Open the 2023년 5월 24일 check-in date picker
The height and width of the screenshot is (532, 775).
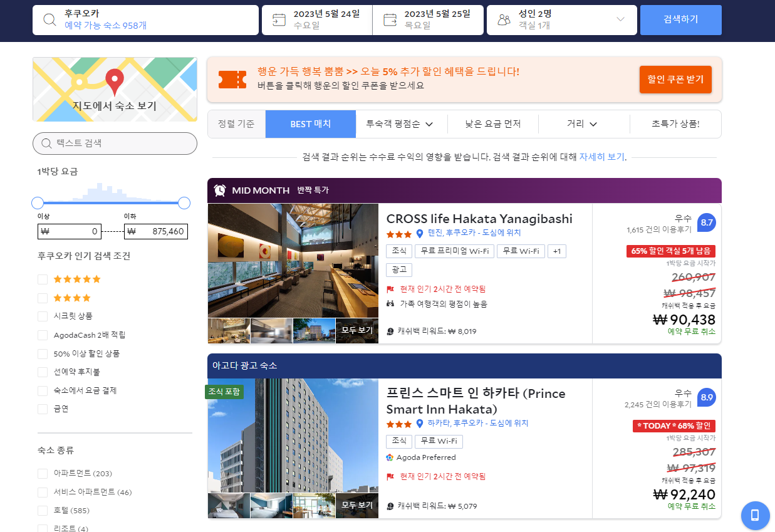point(317,20)
